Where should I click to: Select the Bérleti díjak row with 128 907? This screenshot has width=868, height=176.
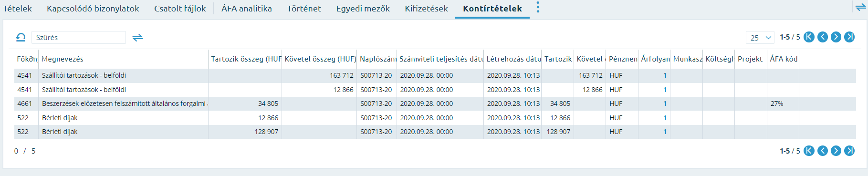435,132
